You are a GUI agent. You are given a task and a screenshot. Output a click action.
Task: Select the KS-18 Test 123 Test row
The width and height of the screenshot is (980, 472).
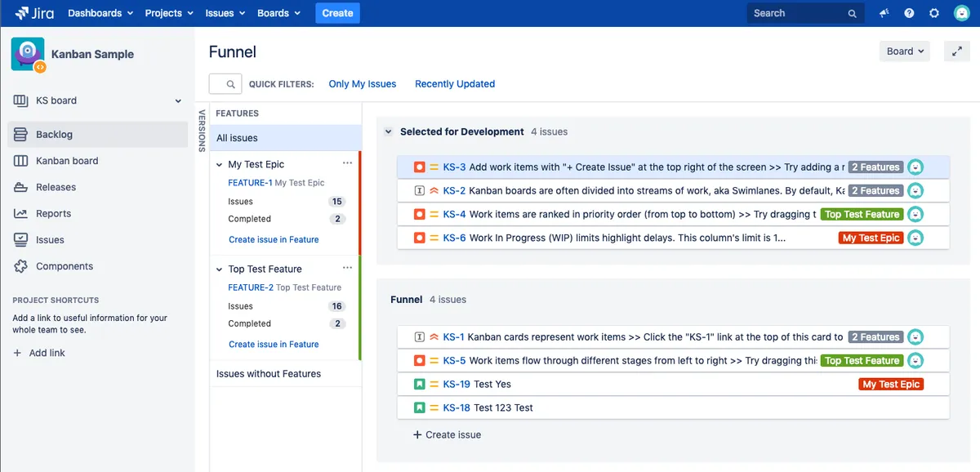pyautogui.click(x=673, y=407)
